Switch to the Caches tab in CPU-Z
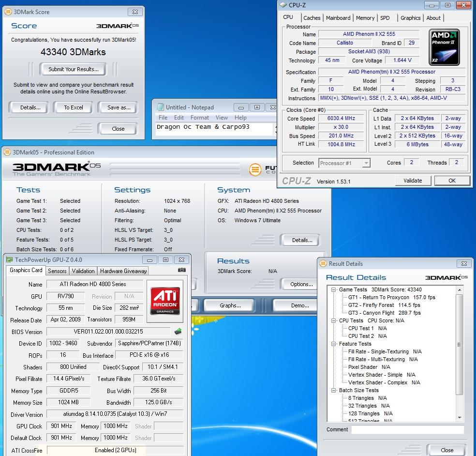The height and width of the screenshot is (456, 476). [312, 18]
